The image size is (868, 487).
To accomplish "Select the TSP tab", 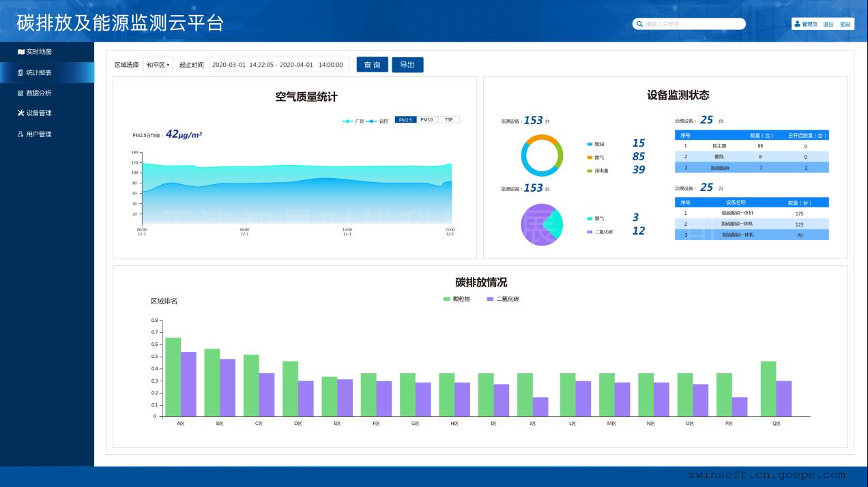I will tap(448, 120).
